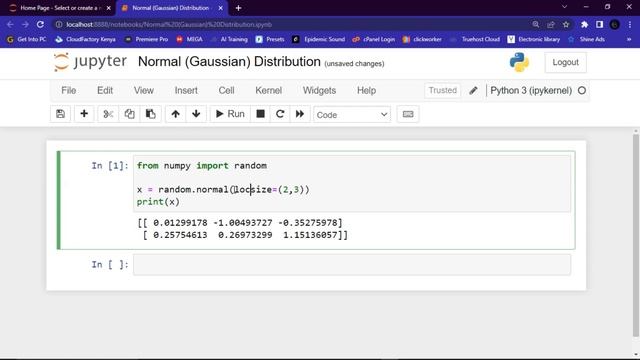Click the pencil edit mode icon
This screenshot has width=640, height=360.
pyautogui.click(x=473, y=91)
